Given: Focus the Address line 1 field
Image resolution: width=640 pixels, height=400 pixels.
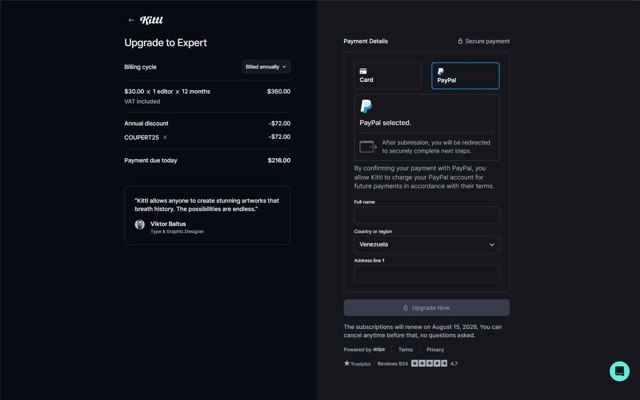Looking at the screenshot, I should point(427,274).
